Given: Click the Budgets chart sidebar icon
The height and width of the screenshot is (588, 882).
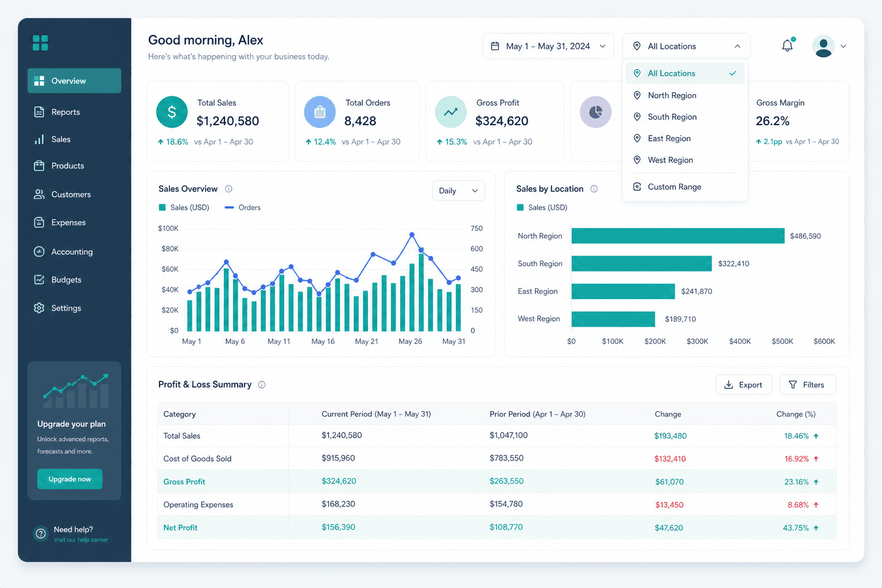Looking at the screenshot, I should [x=39, y=280].
